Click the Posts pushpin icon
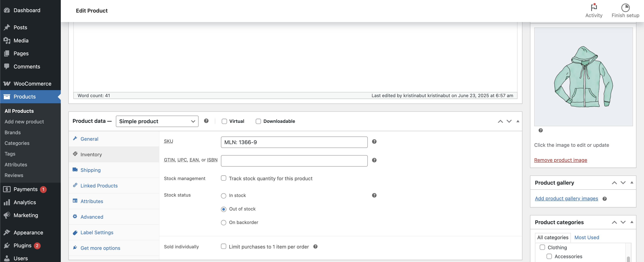The image size is (644, 262). 7,27
